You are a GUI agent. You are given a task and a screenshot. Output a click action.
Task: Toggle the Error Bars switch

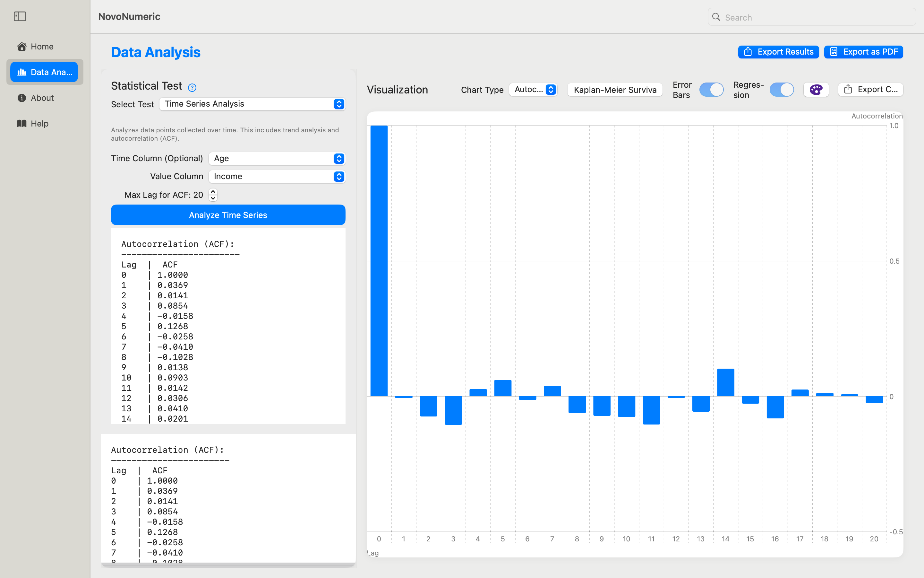click(711, 90)
